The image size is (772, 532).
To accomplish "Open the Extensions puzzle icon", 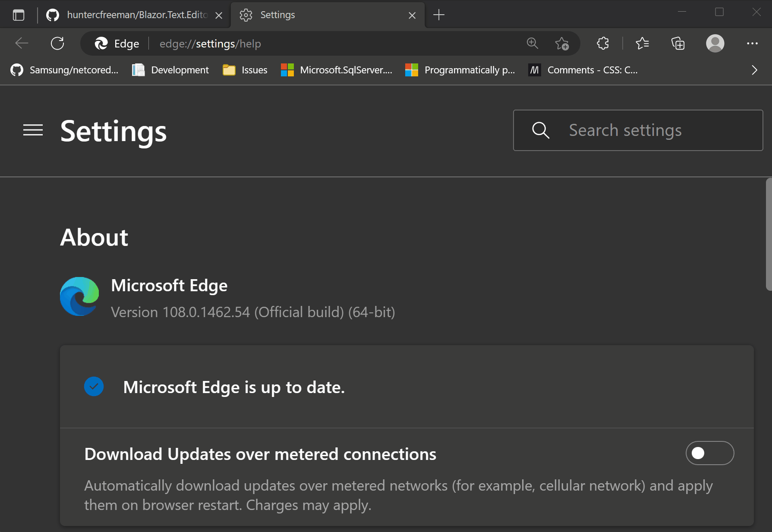I will [603, 43].
